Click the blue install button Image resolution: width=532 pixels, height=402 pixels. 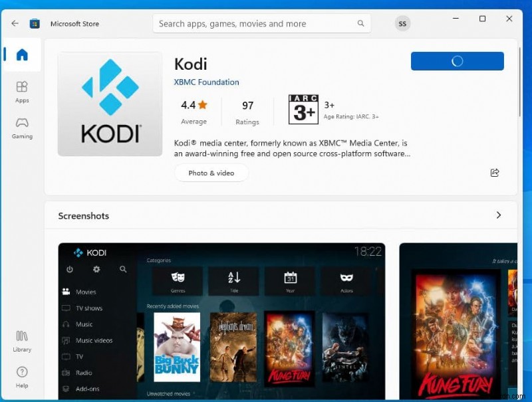pos(457,60)
